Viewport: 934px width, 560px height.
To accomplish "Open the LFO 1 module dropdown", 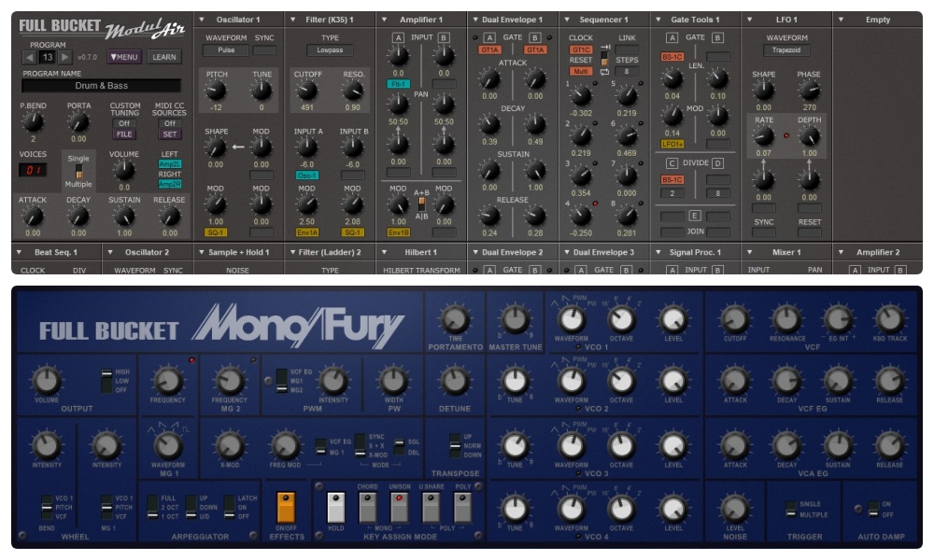I will 749,20.
